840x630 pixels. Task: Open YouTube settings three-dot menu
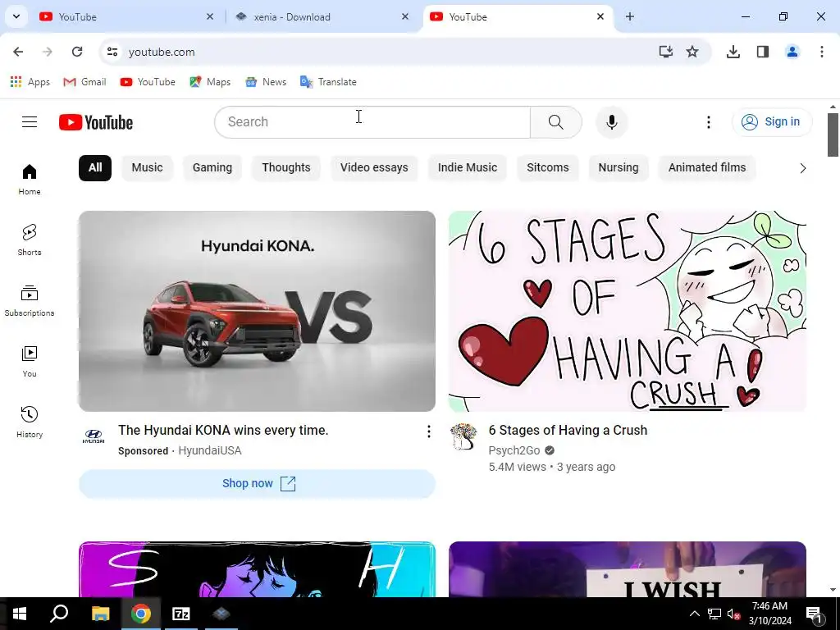708,122
